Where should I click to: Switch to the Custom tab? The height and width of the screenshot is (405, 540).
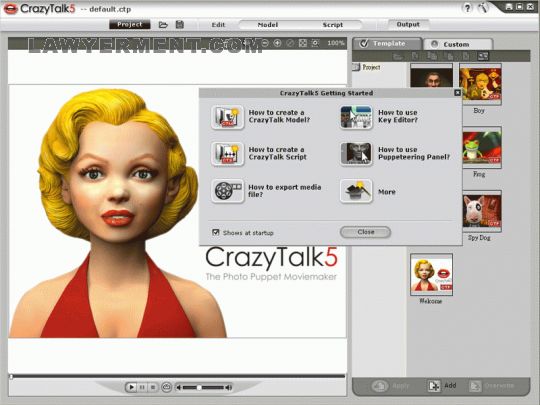pos(458,44)
